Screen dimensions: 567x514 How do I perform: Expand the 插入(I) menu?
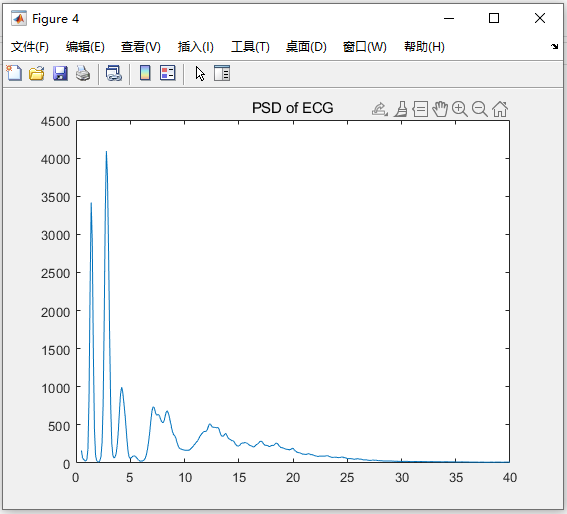pyautogui.click(x=196, y=47)
